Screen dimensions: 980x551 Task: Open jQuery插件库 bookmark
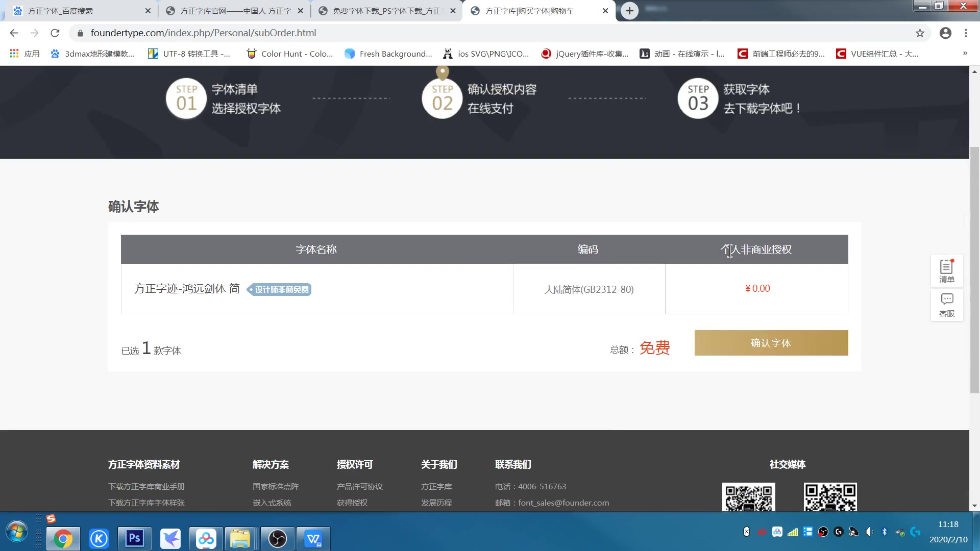pyautogui.click(x=585, y=54)
